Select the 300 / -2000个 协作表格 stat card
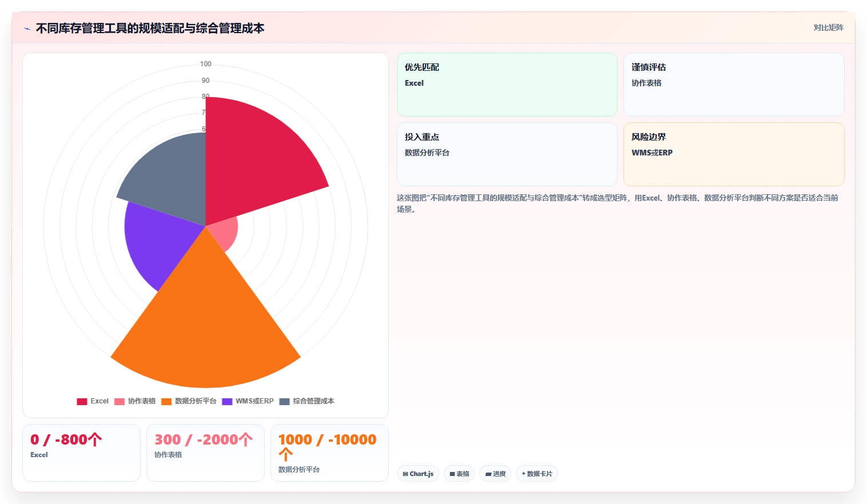The width and height of the screenshot is (867, 504). coord(205,453)
